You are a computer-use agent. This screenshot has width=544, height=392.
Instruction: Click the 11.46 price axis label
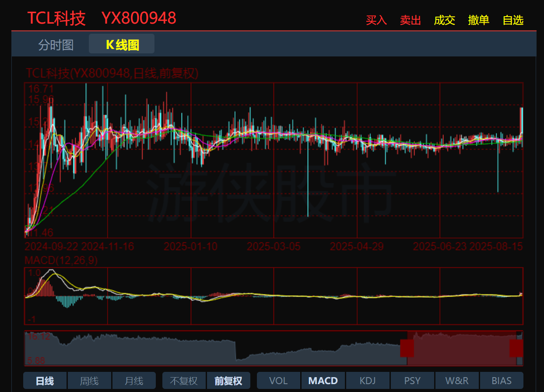(41, 232)
